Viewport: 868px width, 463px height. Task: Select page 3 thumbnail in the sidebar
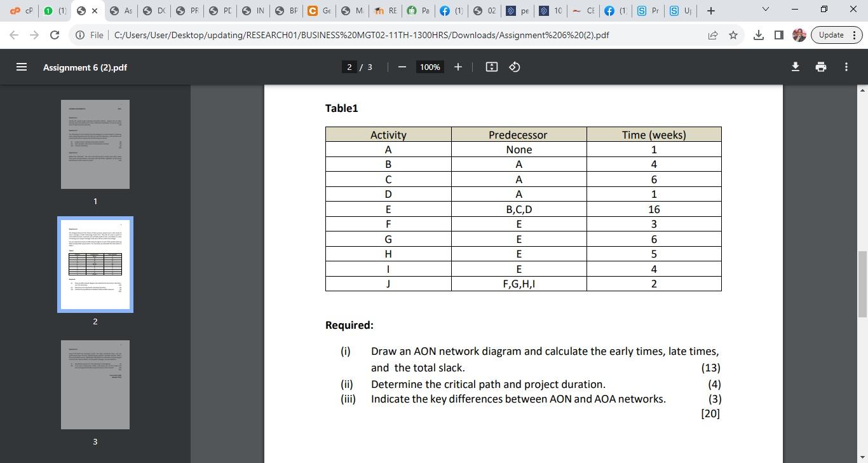[x=95, y=384]
